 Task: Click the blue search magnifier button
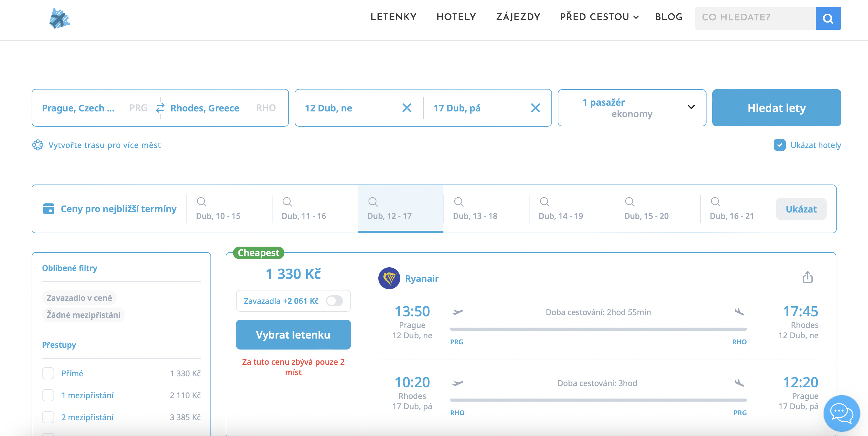coord(828,18)
